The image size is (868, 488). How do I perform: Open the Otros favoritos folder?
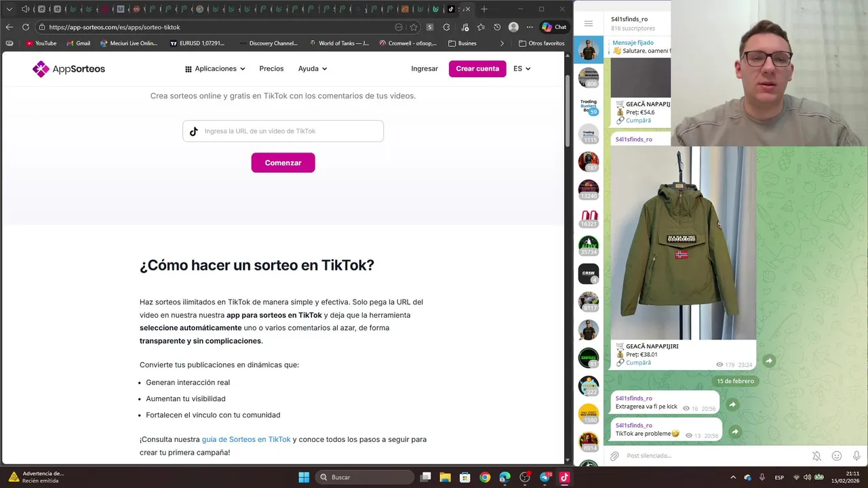tap(541, 43)
